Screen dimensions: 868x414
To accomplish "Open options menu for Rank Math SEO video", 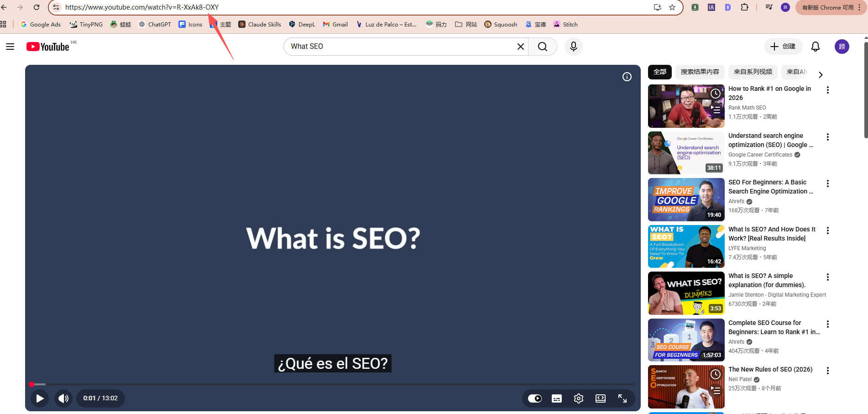I will point(827,90).
